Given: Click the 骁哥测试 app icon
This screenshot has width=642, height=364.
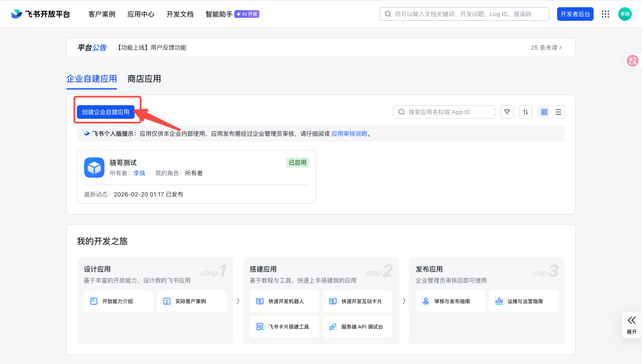Looking at the screenshot, I should point(94,167).
